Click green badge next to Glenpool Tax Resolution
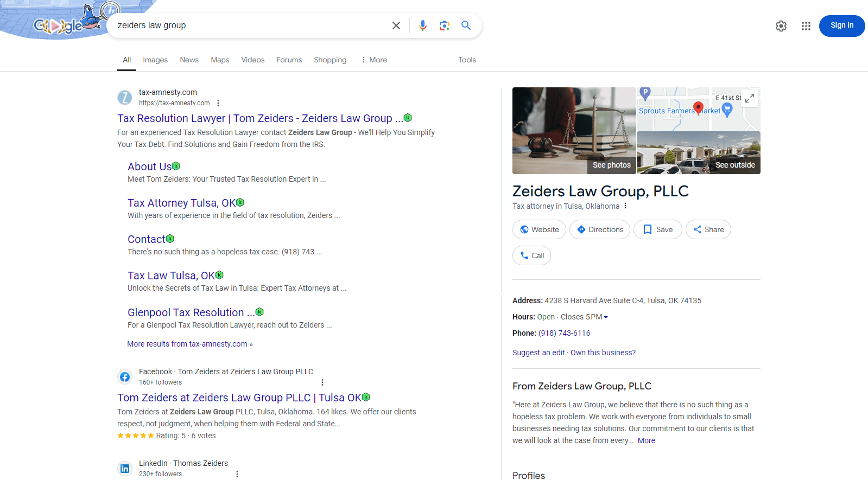 tap(259, 312)
